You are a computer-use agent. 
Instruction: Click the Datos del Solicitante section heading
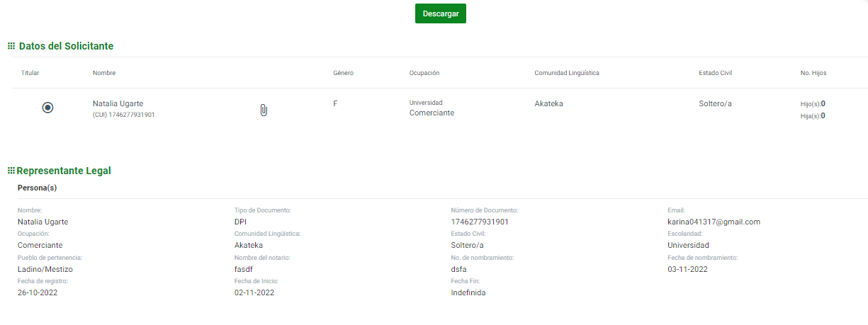pos(66,46)
